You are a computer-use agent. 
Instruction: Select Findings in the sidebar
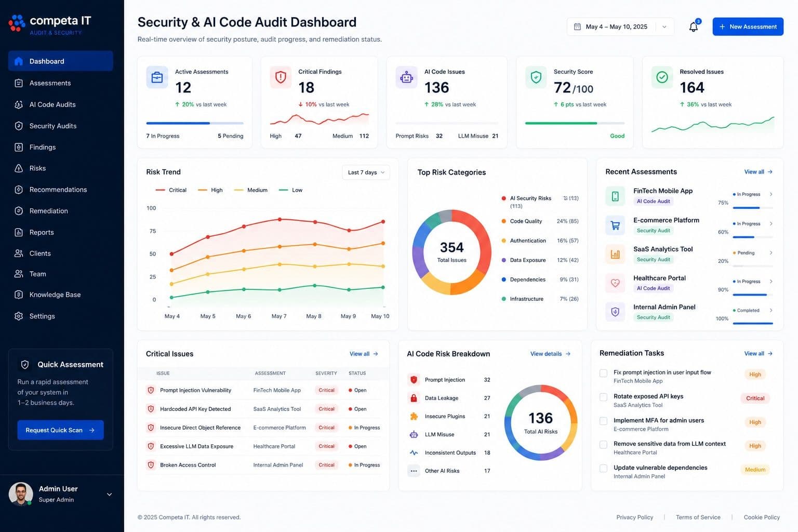click(61, 147)
